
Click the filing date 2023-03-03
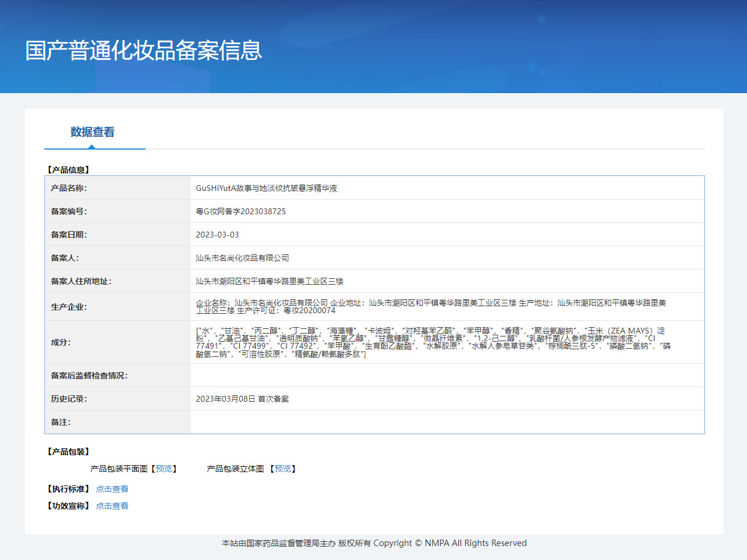click(x=217, y=235)
